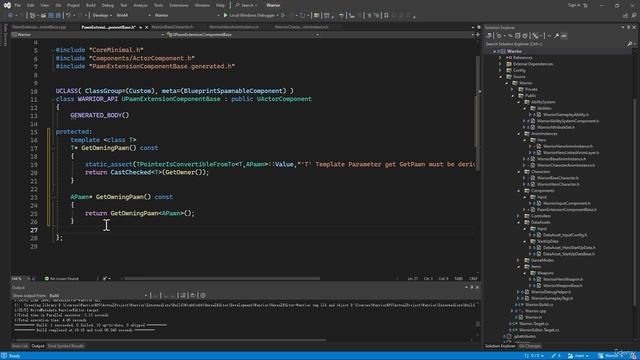Image resolution: width=640 pixels, height=360 pixels.
Task: Click the Properties wrench icon in Solution Explorer
Action: 556,36
